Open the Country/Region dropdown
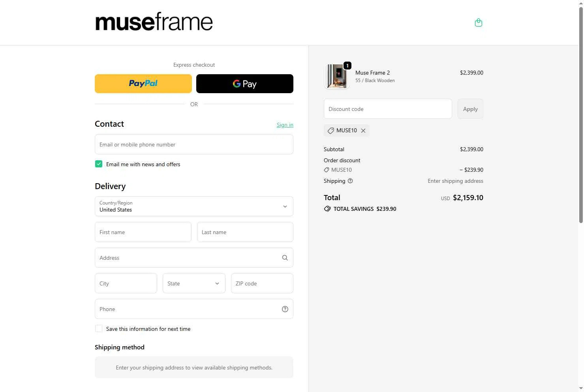Viewport: 584px width, 392px height. click(194, 206)
